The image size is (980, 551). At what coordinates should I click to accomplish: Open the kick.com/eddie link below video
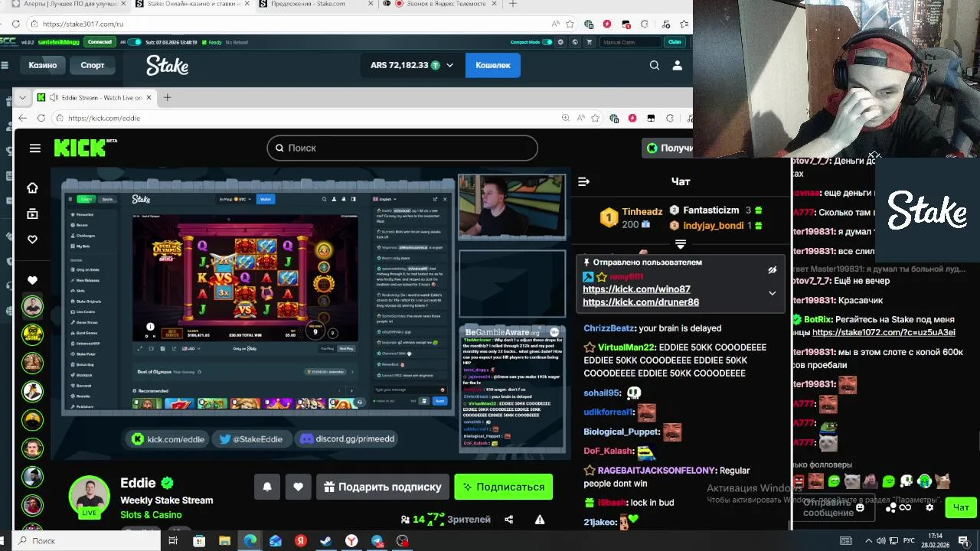[x=168, y=439]
